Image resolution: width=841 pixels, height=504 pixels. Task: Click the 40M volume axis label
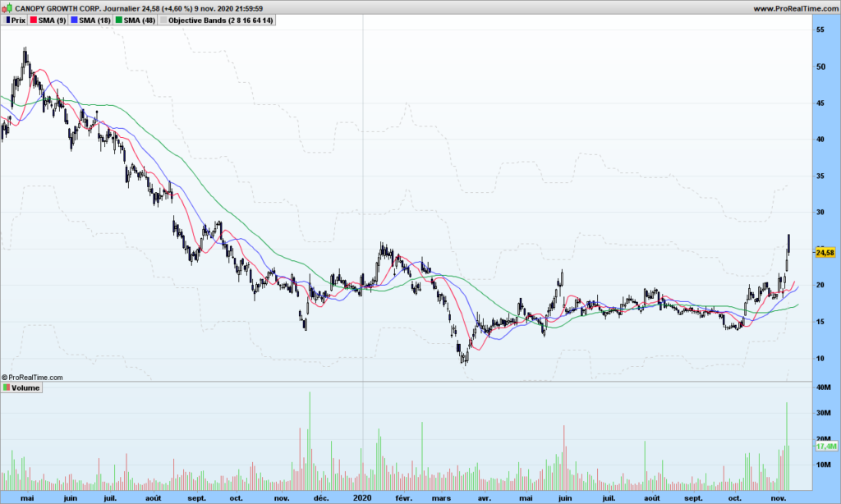[823, 387]
